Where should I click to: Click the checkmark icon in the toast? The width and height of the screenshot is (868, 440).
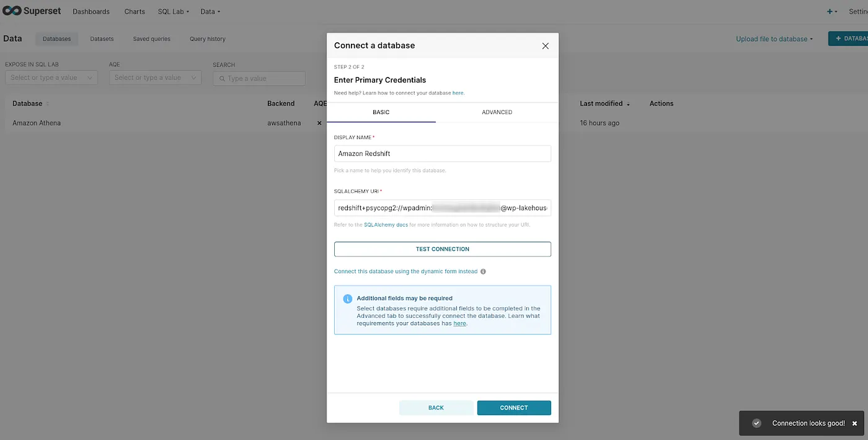click(756, 423)
